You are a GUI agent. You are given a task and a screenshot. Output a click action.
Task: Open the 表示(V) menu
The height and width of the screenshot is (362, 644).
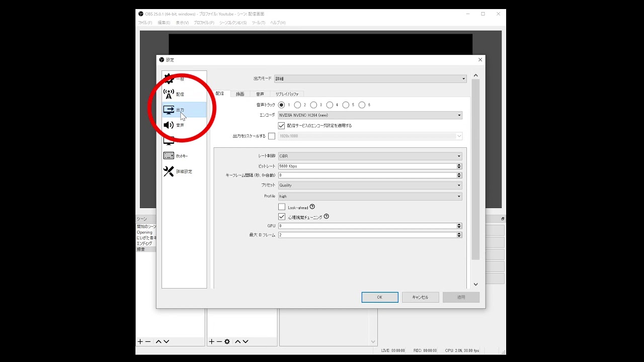tap(182, 23)
